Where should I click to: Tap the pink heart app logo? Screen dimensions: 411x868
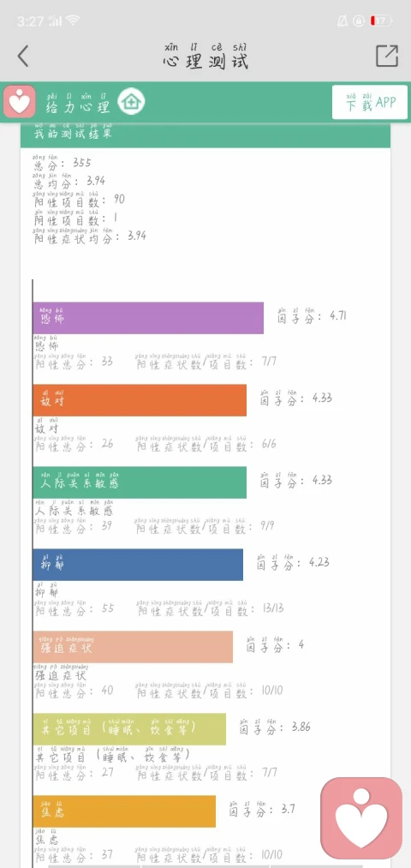(x=20, y=102)
